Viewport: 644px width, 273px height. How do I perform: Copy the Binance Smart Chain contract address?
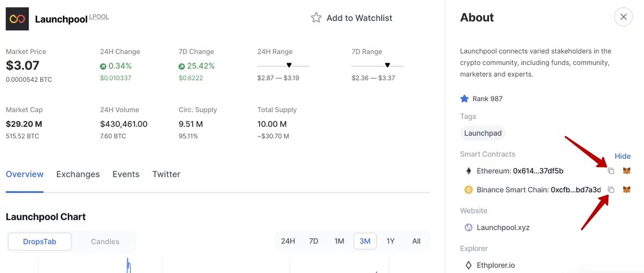point(611,189)
